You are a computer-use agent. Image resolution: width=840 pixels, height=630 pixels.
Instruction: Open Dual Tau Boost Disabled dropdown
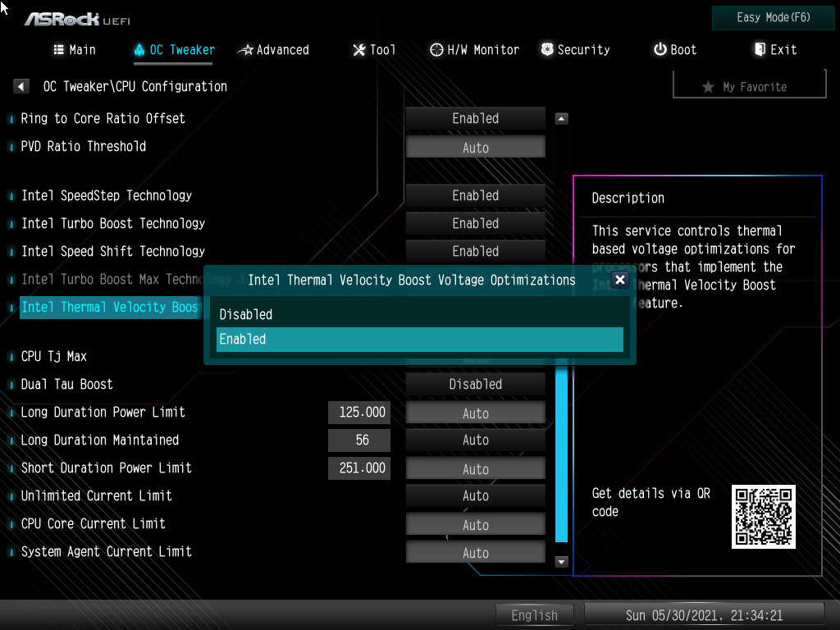[475, 384]
